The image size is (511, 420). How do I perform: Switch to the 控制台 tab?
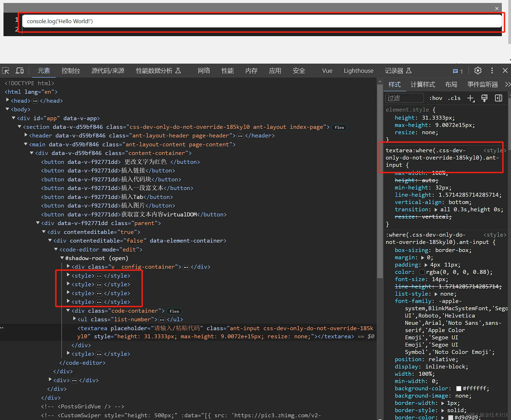tap(71, 71)
